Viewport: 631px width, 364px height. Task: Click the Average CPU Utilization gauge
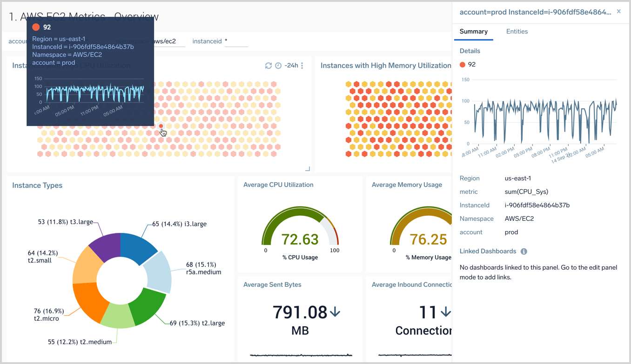(x=300, y=232)
